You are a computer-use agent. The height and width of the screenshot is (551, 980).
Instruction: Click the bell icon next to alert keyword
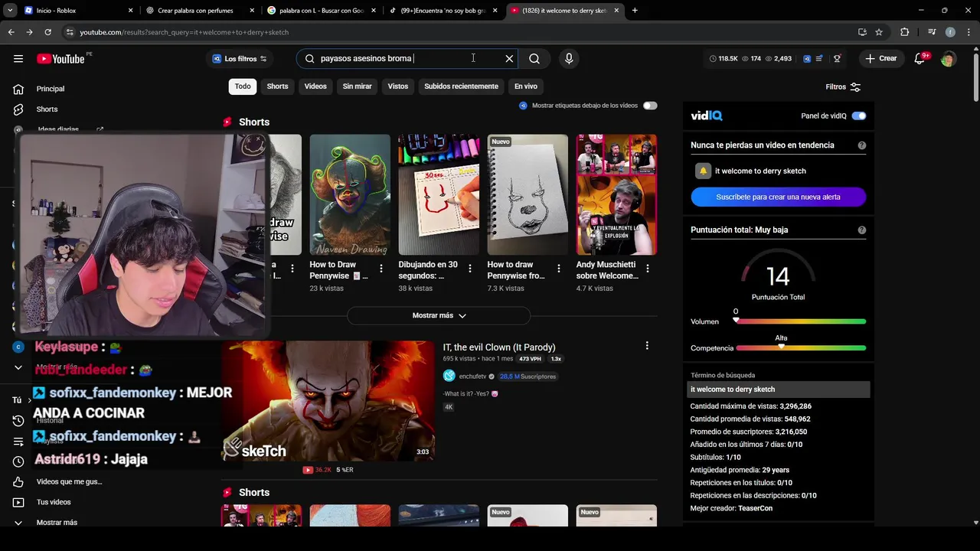click(x=703, y=171)
